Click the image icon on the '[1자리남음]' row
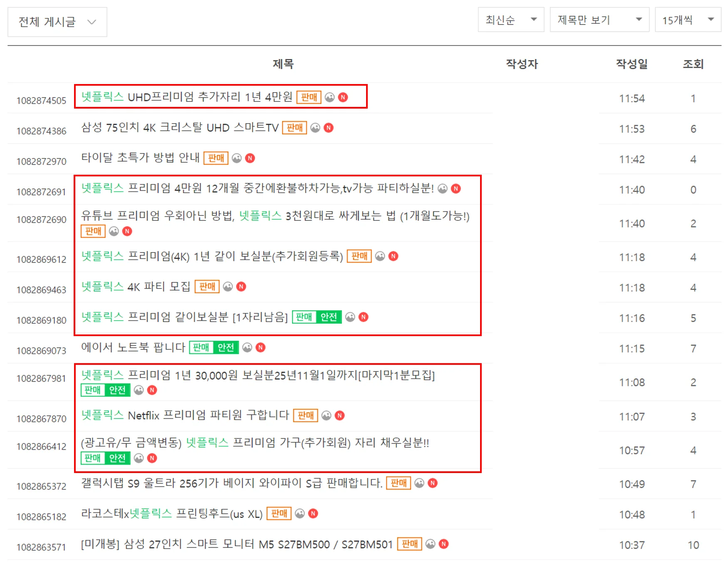 350,317
